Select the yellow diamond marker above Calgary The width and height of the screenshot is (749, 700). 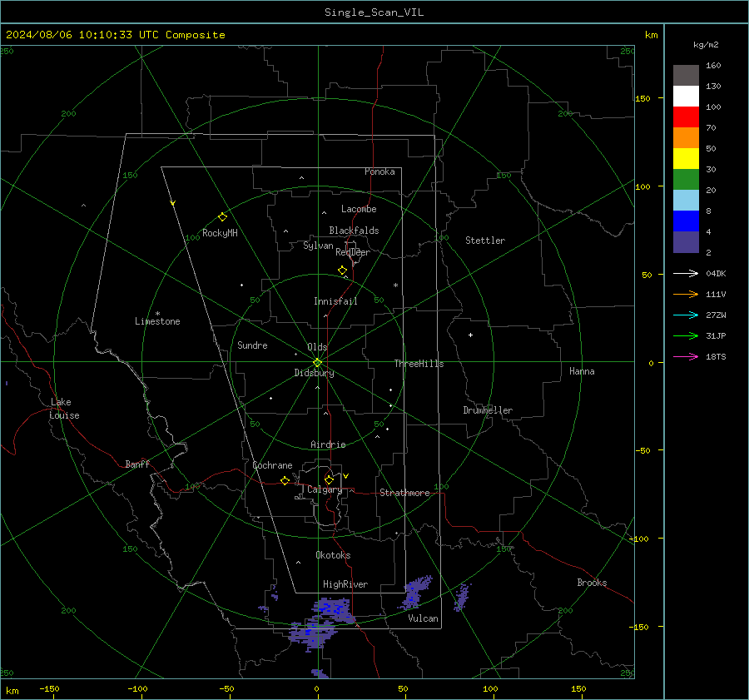click(329, 479)
